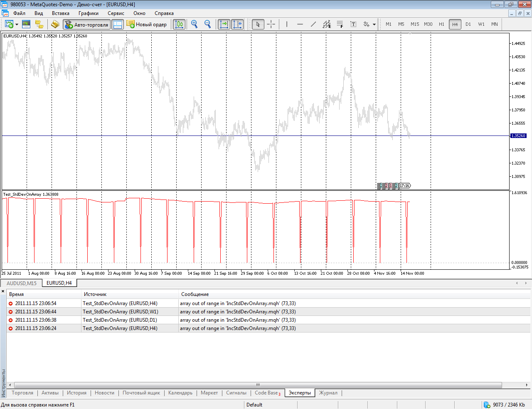Select the Equidistant Channel tool
The image size is (532, 409).
(326, 24)
